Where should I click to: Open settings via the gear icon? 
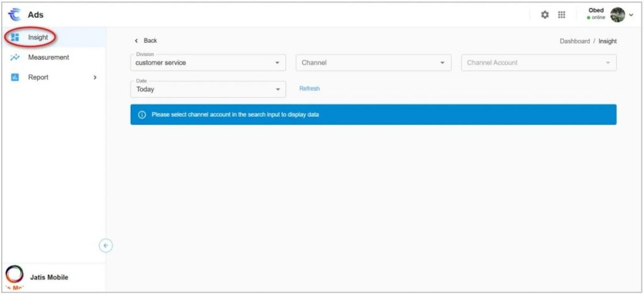pyautogui.click(x=545, y=14)
